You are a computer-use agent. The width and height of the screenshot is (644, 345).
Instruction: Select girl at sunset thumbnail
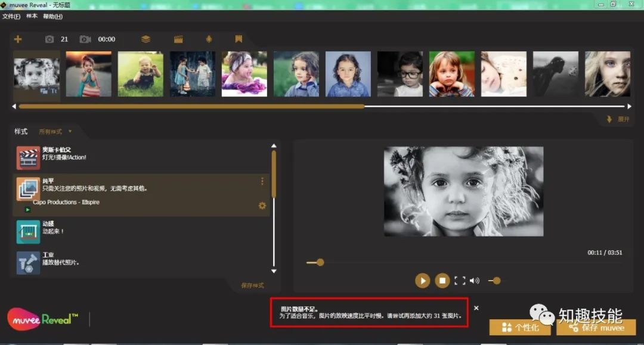89,74
